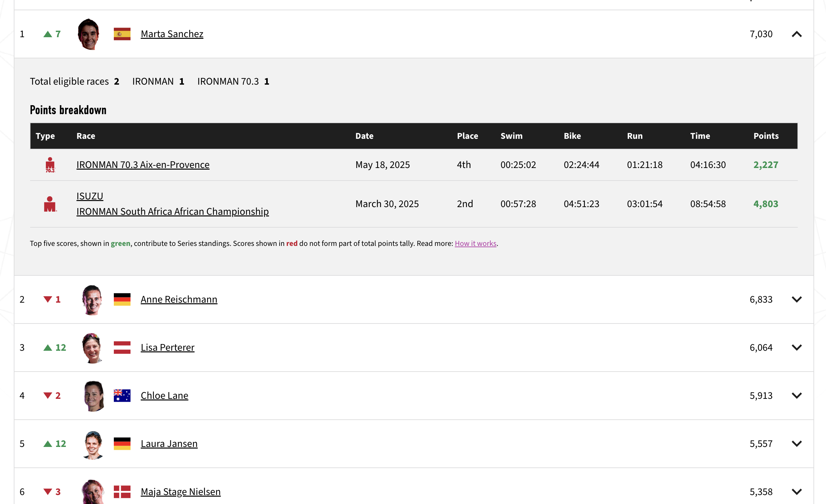The width and height of the screenshot is (826, 504).
Task: Click Marta Sanchez's athlete photo
Action: pos(88,34)
